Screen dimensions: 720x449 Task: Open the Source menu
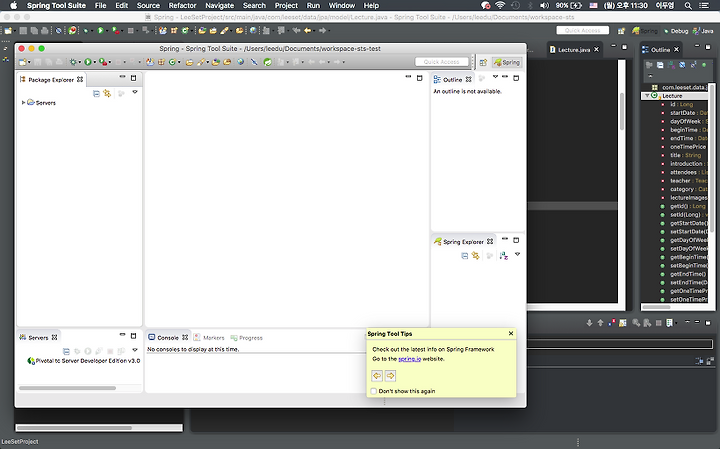point(148,6)
